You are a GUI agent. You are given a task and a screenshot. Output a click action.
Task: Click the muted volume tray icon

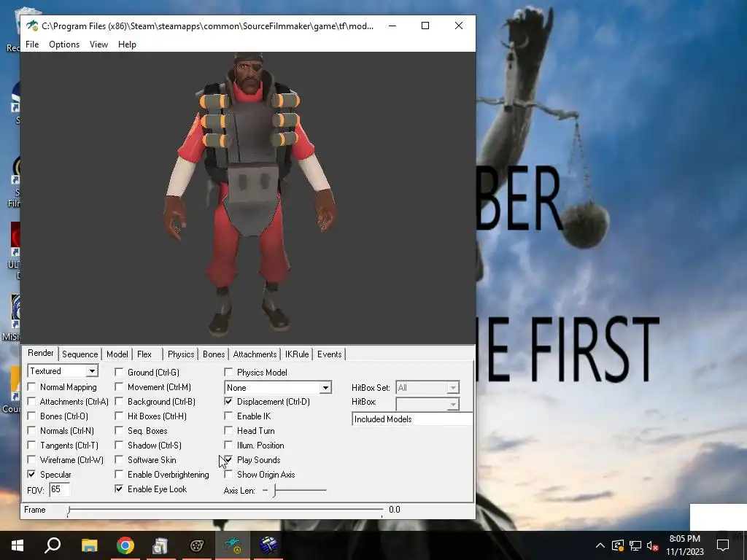[652, 545]
